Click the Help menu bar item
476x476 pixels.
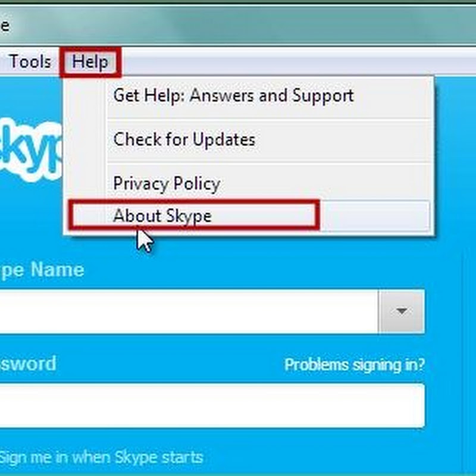90,62
